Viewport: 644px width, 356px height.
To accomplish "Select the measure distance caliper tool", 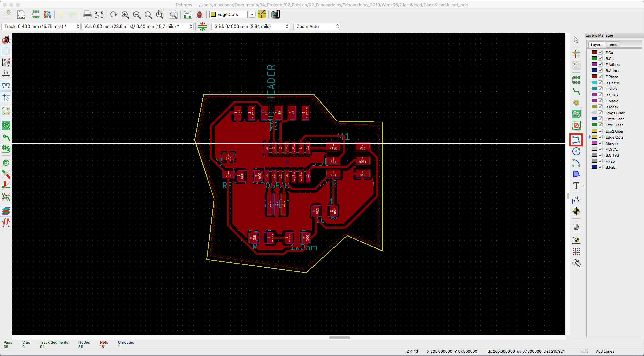I will tap(576, 263).
